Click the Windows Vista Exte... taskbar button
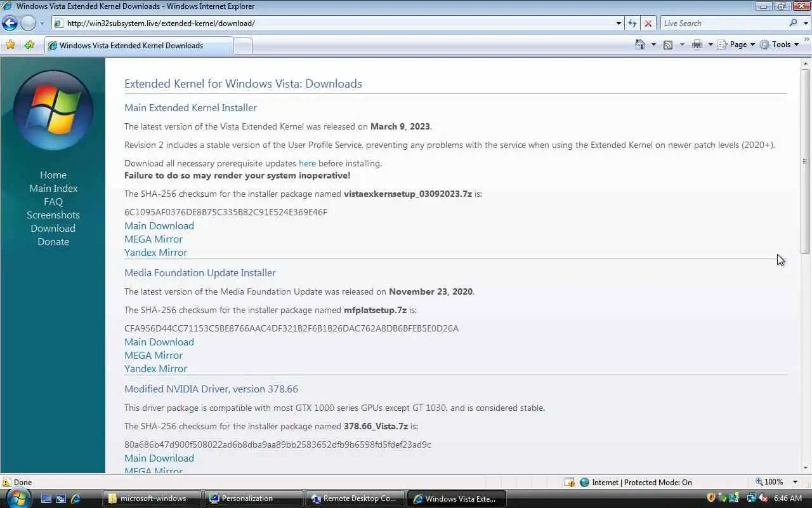812x508 pixels. click(x=457, y=498)
